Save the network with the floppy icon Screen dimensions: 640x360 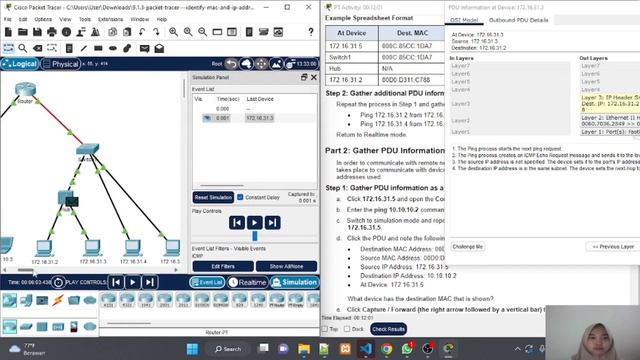tap(37, 32)
